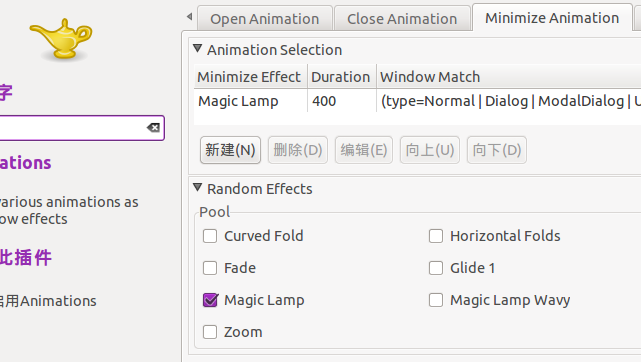This screenshot has width=641, height=362.
Task: Focus the plugin search input field
Action: (72, 128)
